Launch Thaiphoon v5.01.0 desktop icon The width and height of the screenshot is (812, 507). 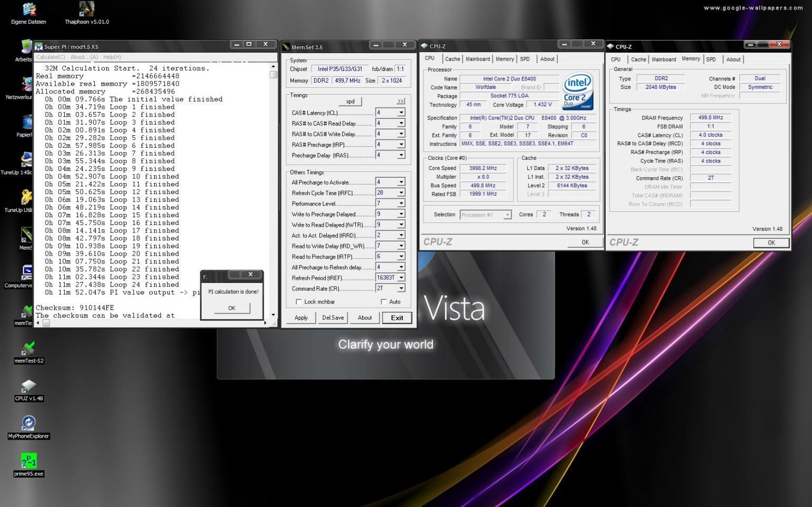point(87,14)
